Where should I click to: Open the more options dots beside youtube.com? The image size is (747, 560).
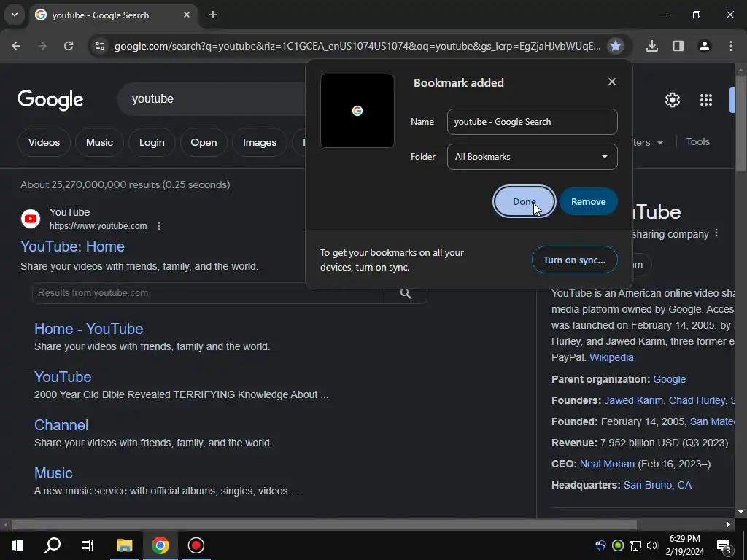click(x=159, y=226)
